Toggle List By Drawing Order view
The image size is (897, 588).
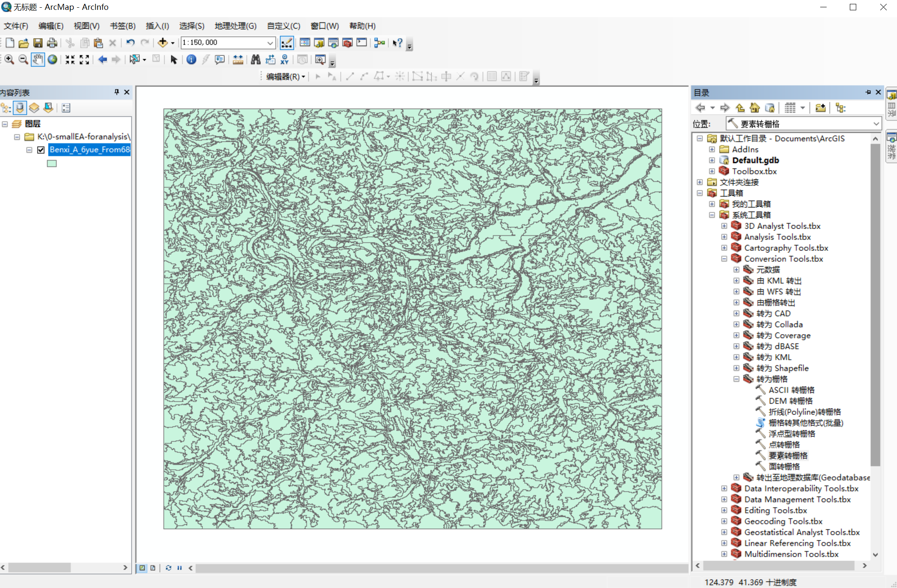pyautogui.click(x=6, y=108)
